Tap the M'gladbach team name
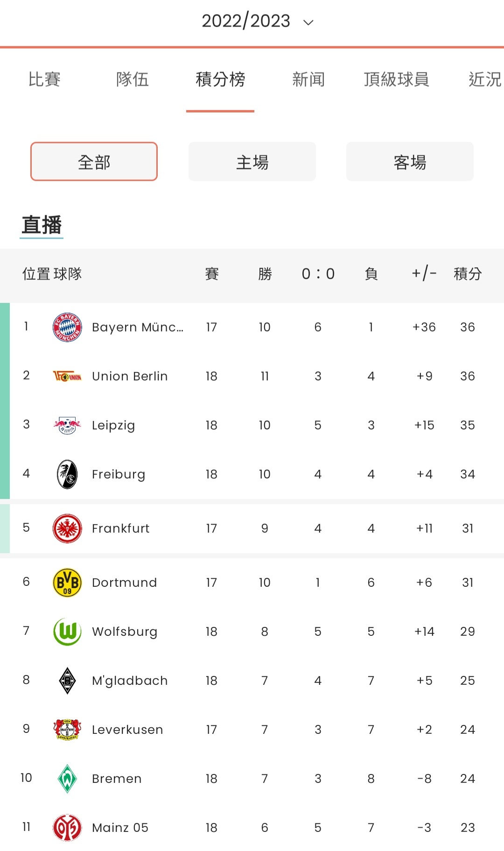The width and height of the screenshot is (504, 851). click(130, 681)
